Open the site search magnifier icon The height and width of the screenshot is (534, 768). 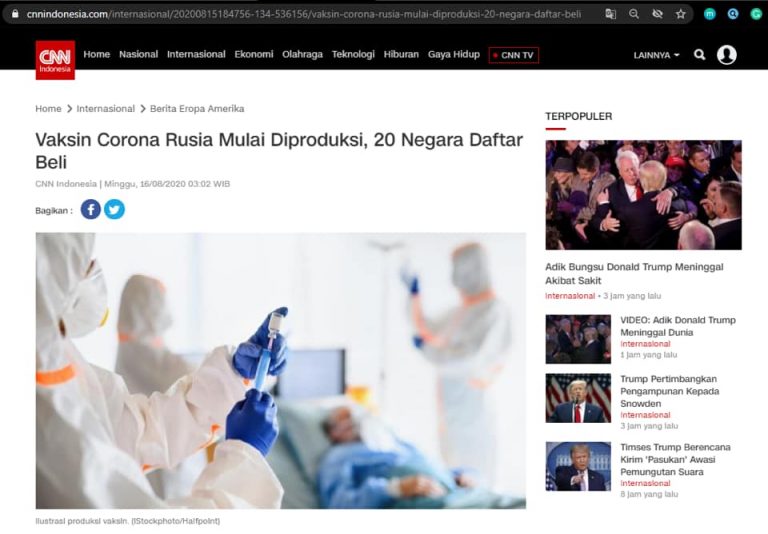click(699, 55)
